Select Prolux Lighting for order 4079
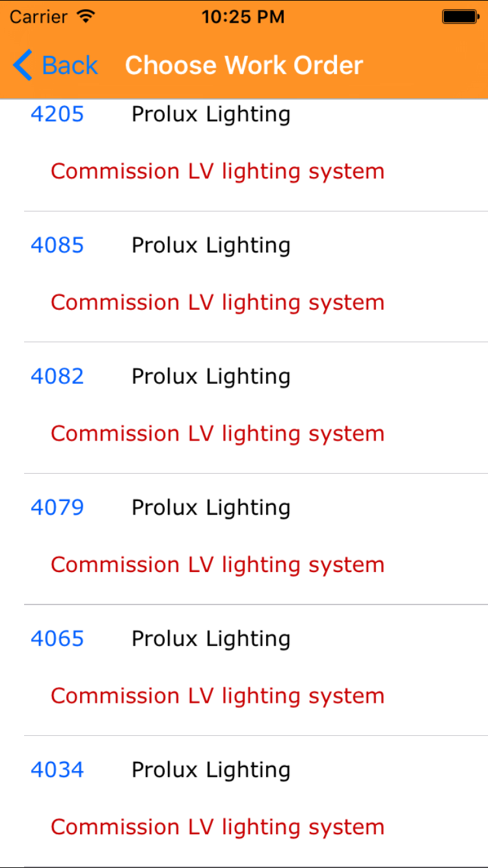The image size is (488, 868). point(211,508)
